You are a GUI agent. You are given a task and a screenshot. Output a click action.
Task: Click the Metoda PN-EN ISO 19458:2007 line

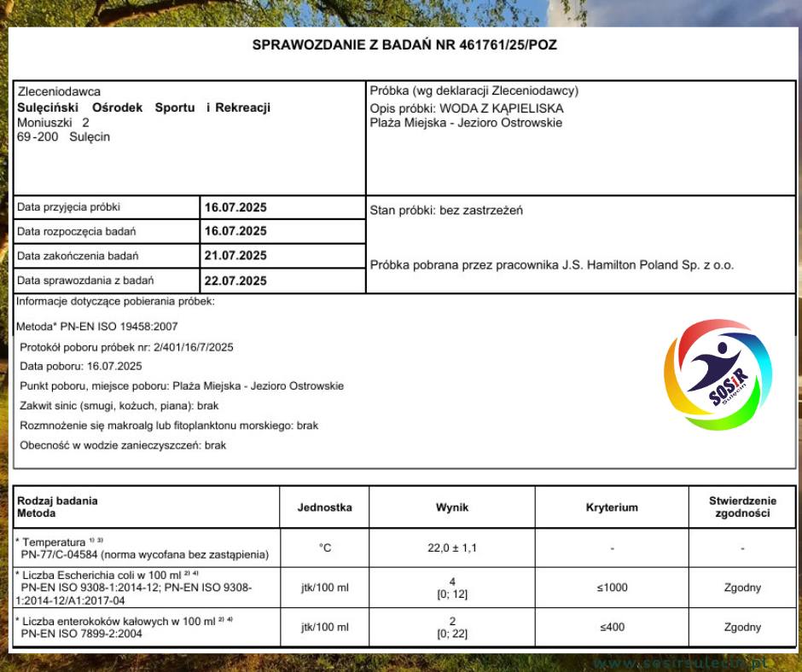pos(97,327)
